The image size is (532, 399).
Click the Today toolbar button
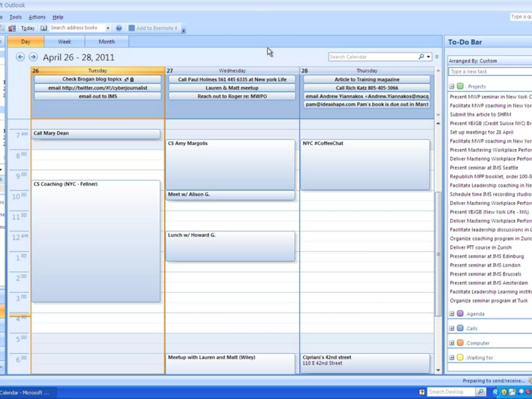click(x=28, y=28)
